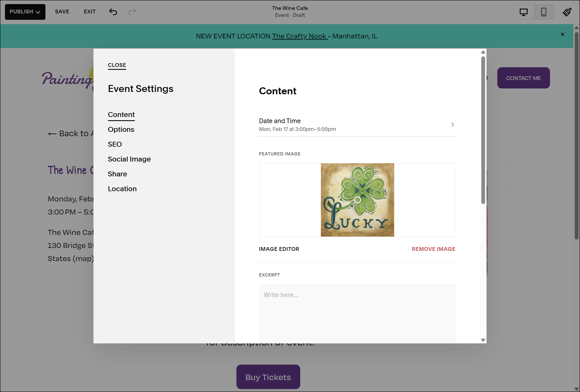Close the Event Settings dialog
Screen dimensions: 580x392
click(117, 65)
